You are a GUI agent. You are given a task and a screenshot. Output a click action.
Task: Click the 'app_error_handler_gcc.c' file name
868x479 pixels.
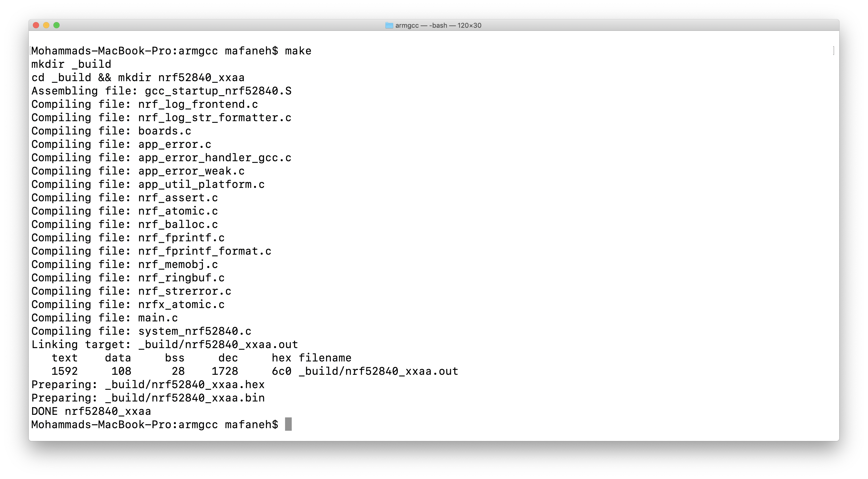(215, 158)
